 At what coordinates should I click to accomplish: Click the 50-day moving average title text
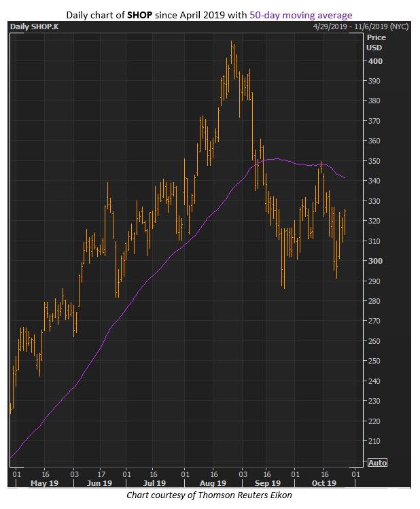pos(301,15)
